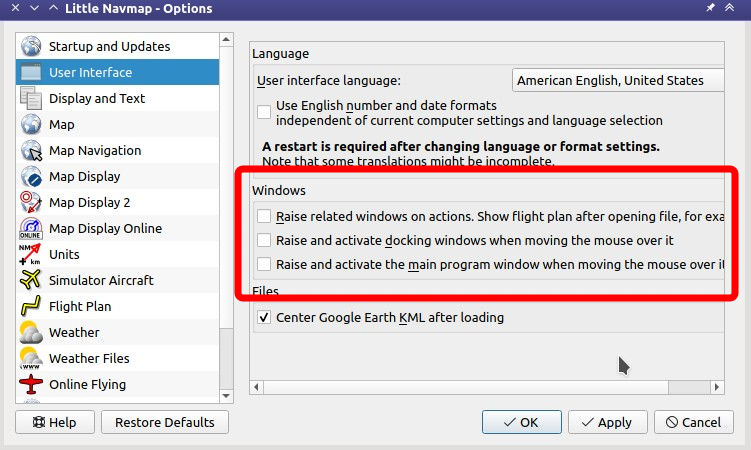Uncheck Center Google Earth KML after loading

click(x=264, y=317)
